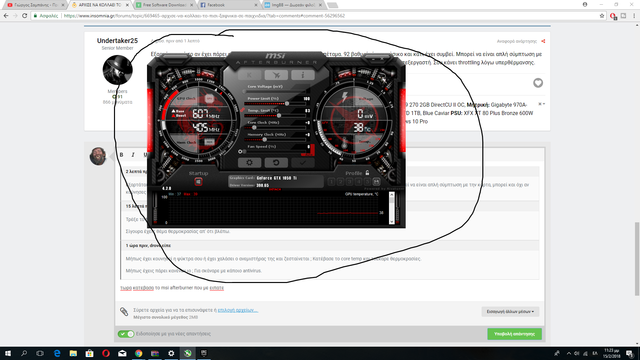Click the save profile icon
The width and height of the screenshot is (640, 360).
click(x=376, y=182)
